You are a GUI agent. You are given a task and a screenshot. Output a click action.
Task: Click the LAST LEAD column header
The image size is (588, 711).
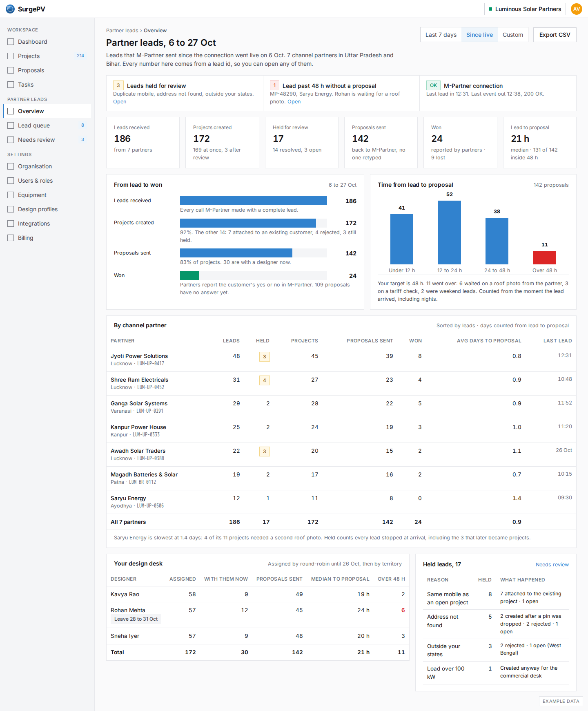(x=557, y=341)
